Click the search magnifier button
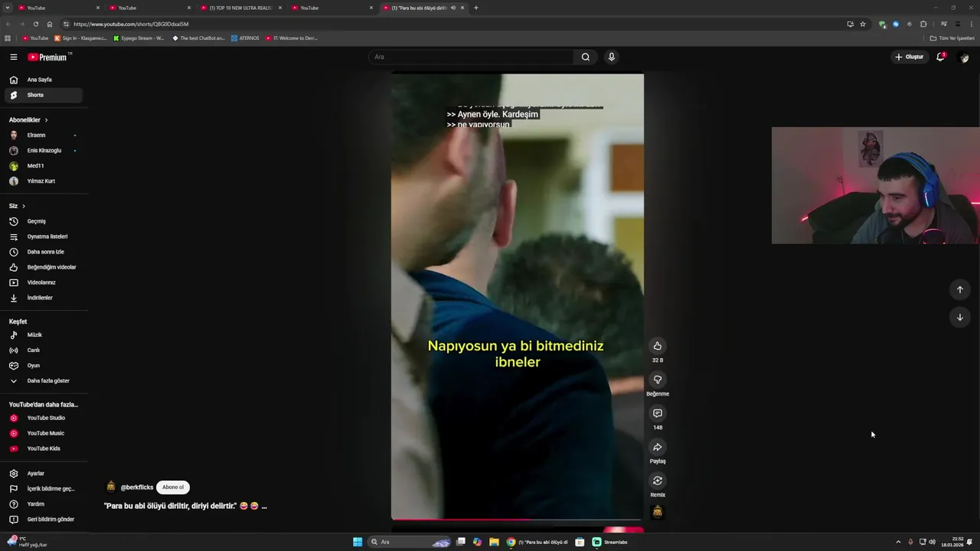 586,57
